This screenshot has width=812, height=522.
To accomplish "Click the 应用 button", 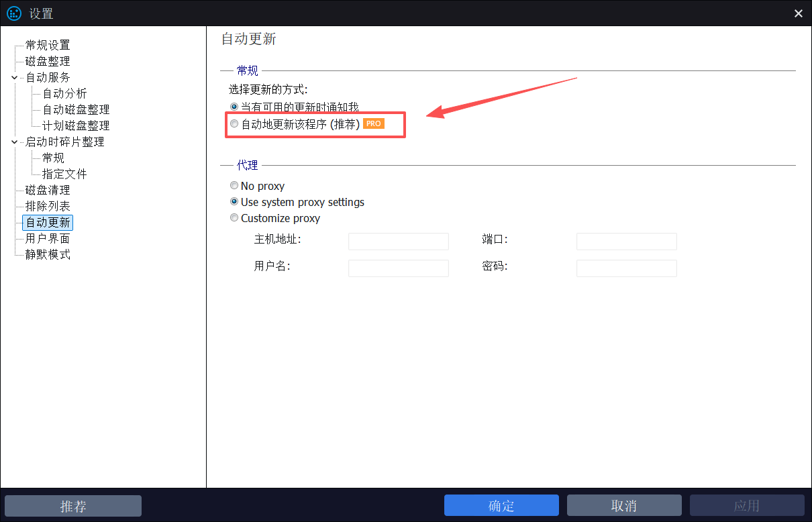I will click(x=747, y=505).
